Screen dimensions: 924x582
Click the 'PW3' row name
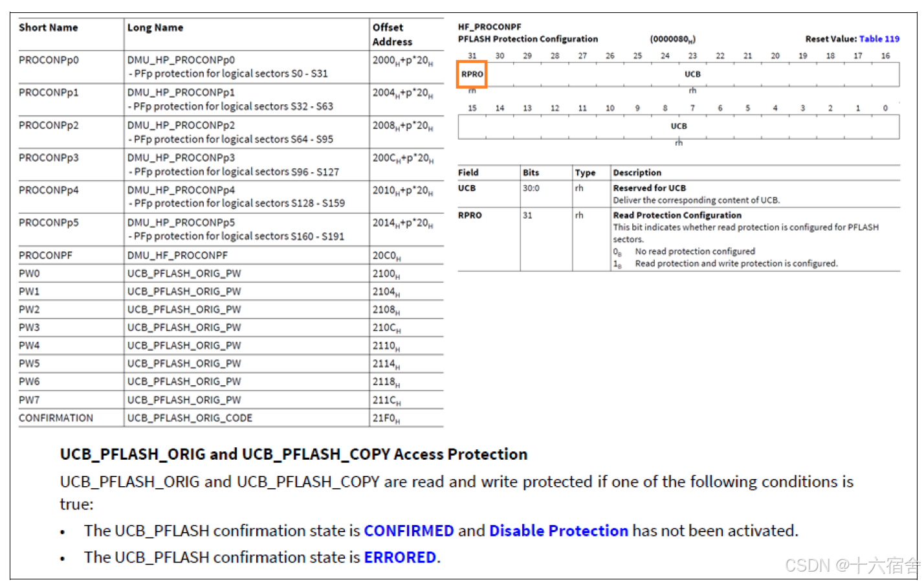(x=29, y=328)
